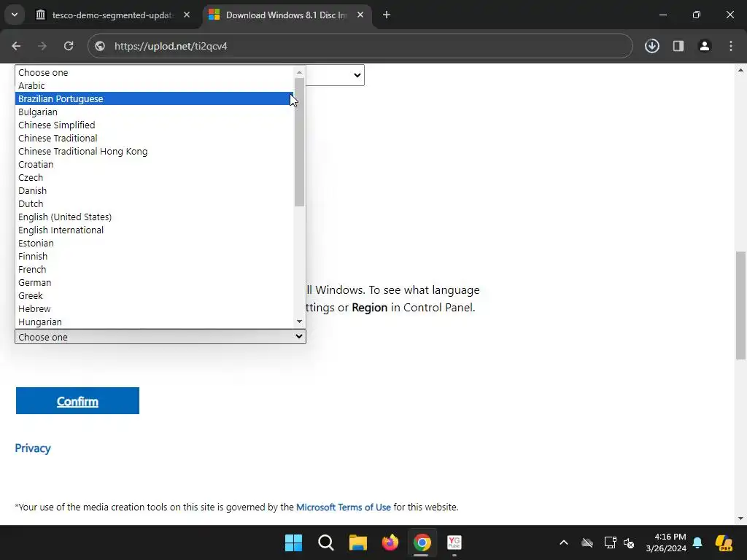Click the language list scroll-down arrow
The width and height of the screenshot is (747, 560).
299,322
